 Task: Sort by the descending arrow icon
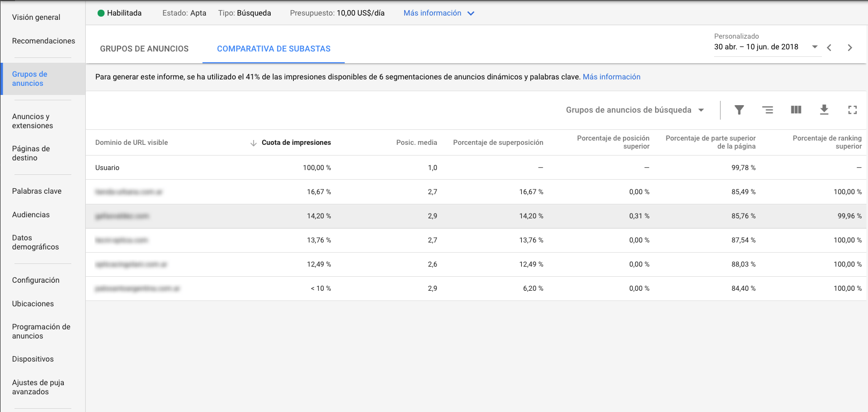pyautogui.click(x=254, y=143)
